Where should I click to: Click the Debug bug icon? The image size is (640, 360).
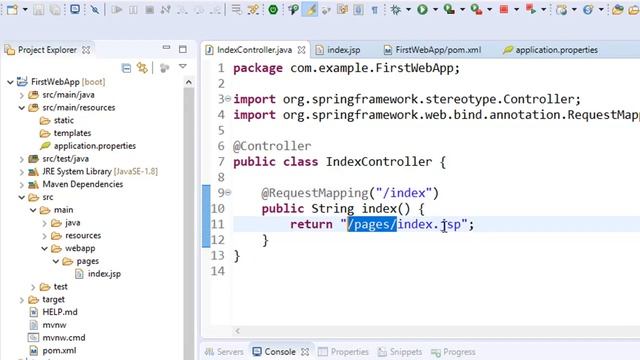[x=395, y=9]
